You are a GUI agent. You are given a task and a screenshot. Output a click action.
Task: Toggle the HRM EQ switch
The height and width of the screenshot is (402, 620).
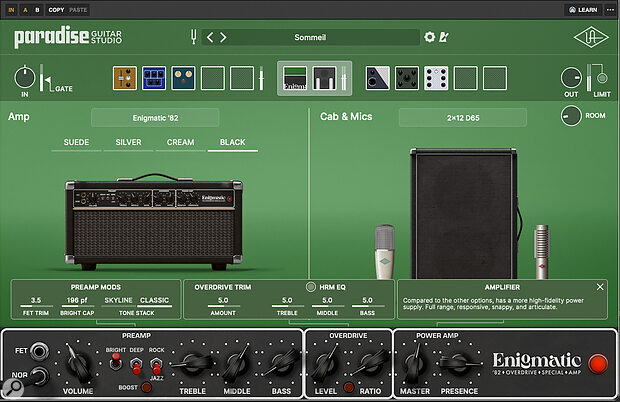point(311,287)
